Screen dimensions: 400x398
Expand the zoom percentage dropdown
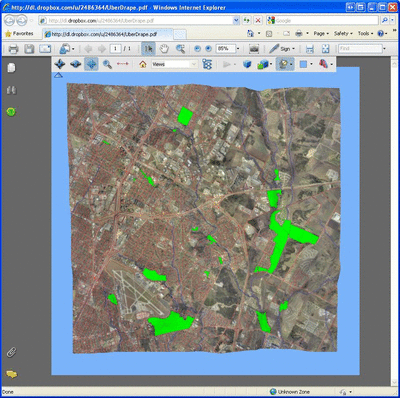[238, 49]
